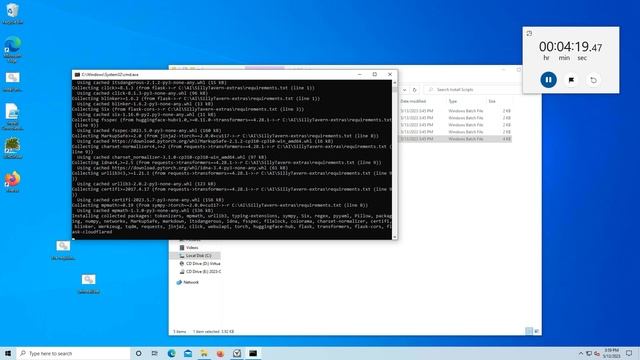Click Search Install Scripts field in Explorer

(473, 89)
